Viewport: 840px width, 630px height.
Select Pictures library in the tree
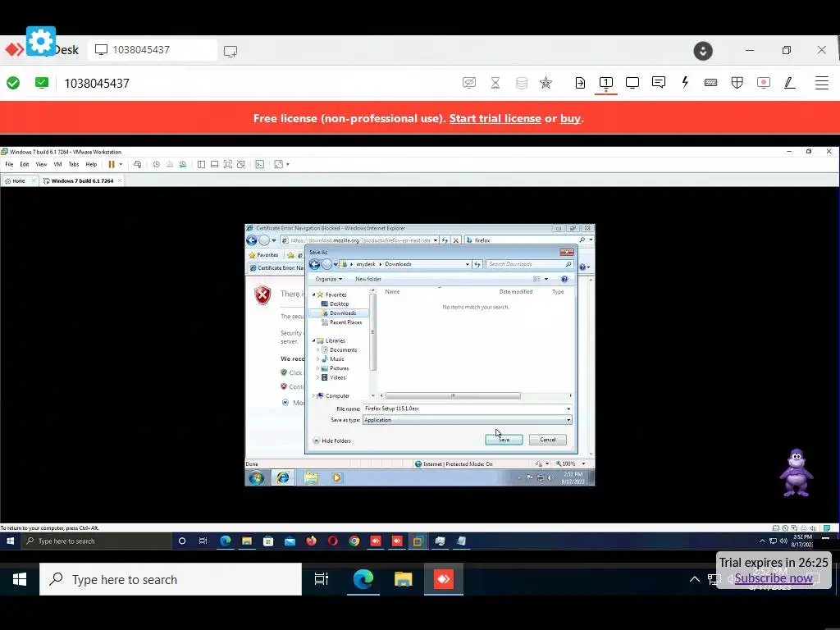pyautogui.click(x=336, y=368)
